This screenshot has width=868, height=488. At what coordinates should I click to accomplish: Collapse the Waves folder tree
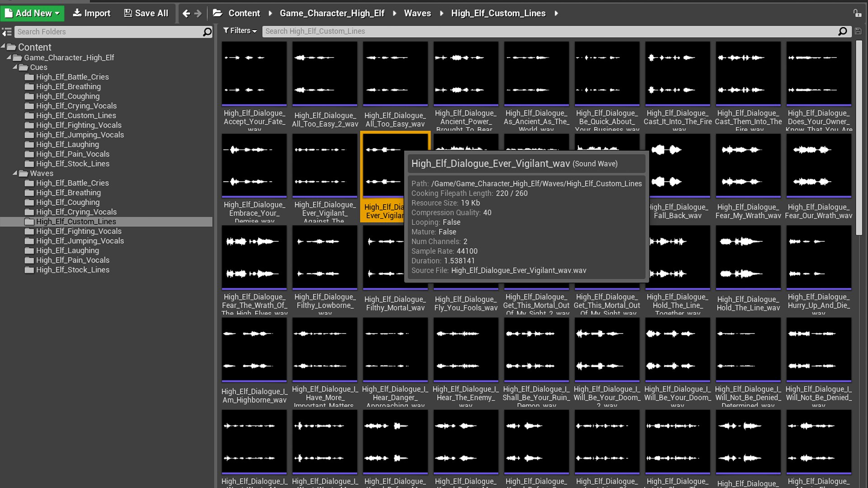pyautogui.click(x=15, y=173)
